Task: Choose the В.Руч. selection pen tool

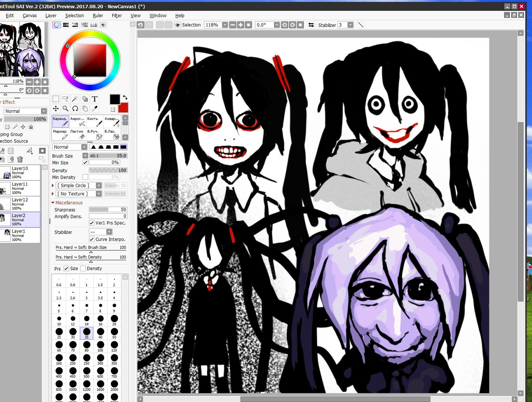Action: coord(94,134)
